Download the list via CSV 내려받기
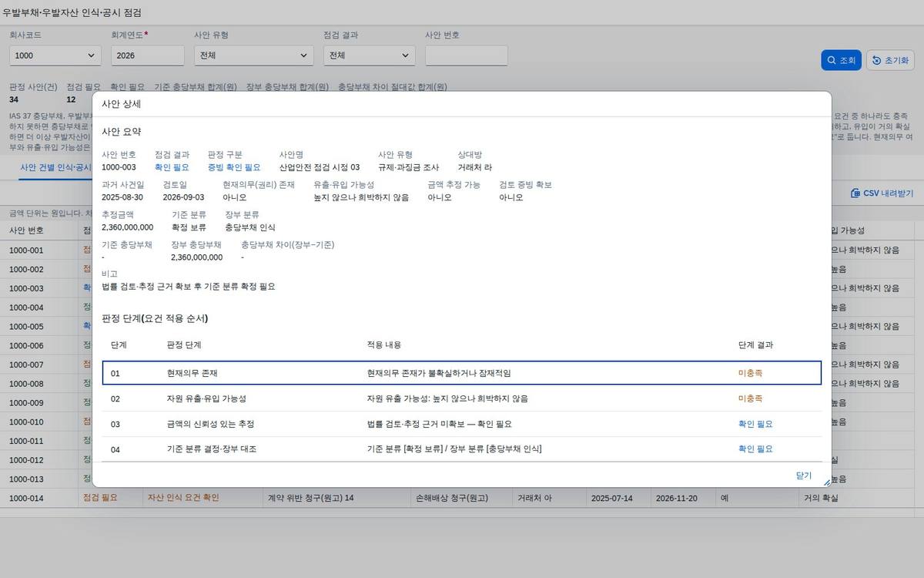Viewport: 924px width, 578px height. (882, 193)
